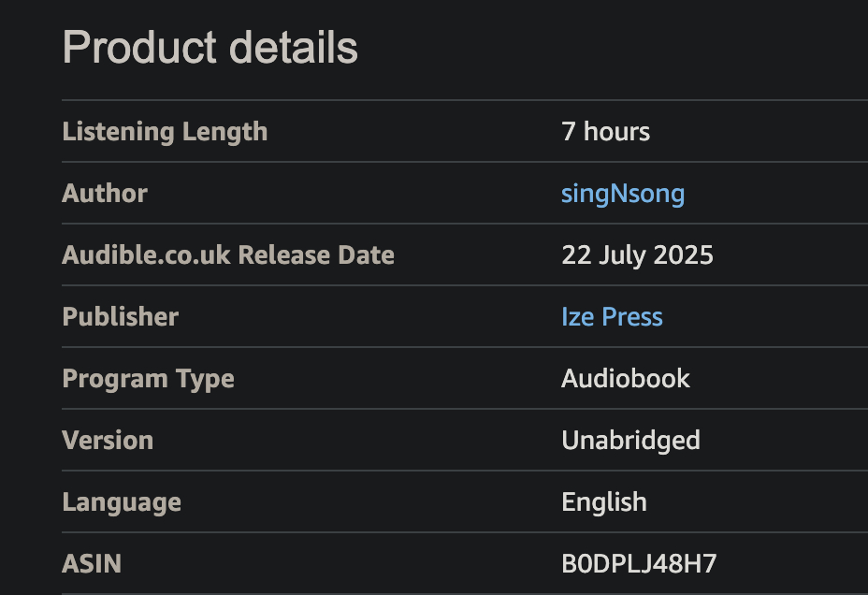
Task: Click the ASIN code B0DPLJ48H7
Action: point(639,564)
